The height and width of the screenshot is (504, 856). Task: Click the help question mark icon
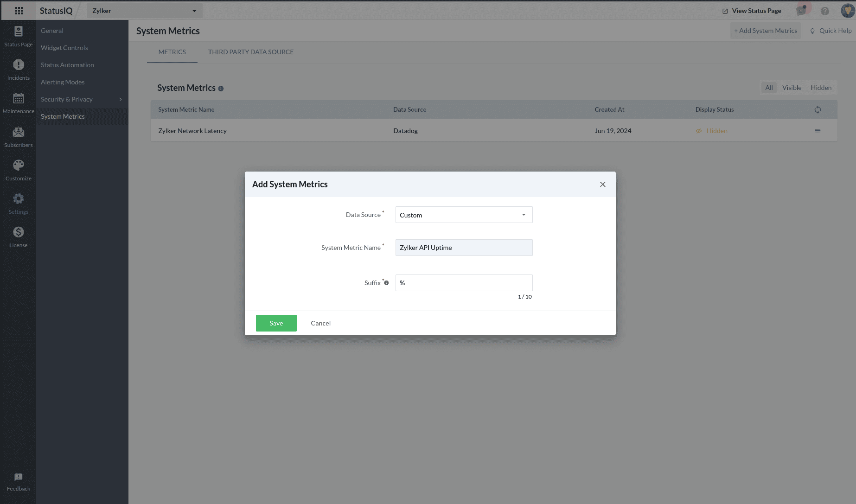coord(824,11)
